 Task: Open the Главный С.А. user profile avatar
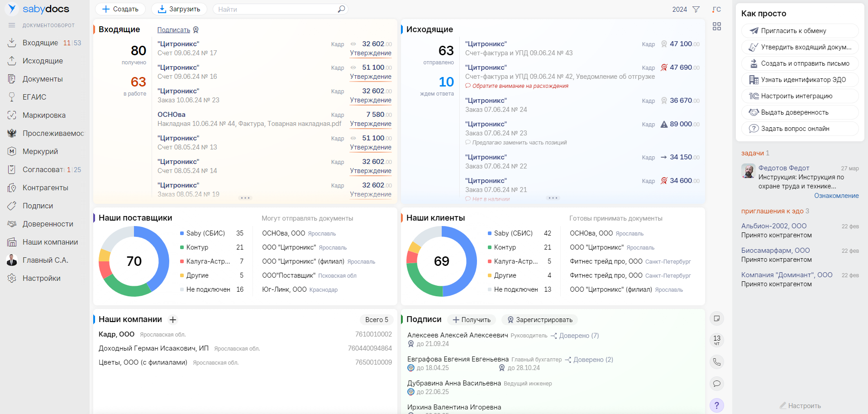[x=12, y=260]
